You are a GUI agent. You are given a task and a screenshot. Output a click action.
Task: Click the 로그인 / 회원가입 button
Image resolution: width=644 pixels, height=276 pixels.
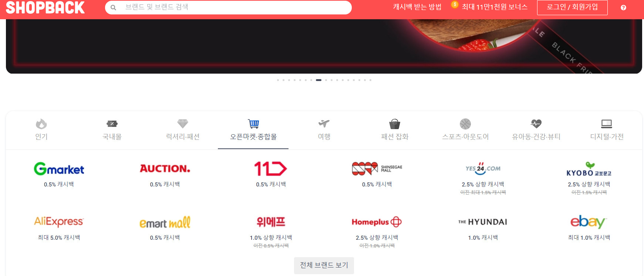pos(572,7)
